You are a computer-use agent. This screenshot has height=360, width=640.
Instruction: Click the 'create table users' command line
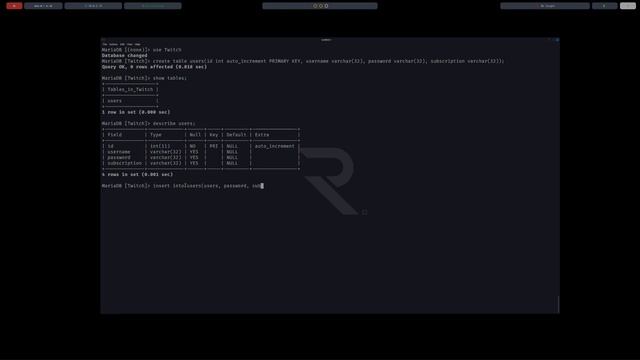[x=303, y=61]
